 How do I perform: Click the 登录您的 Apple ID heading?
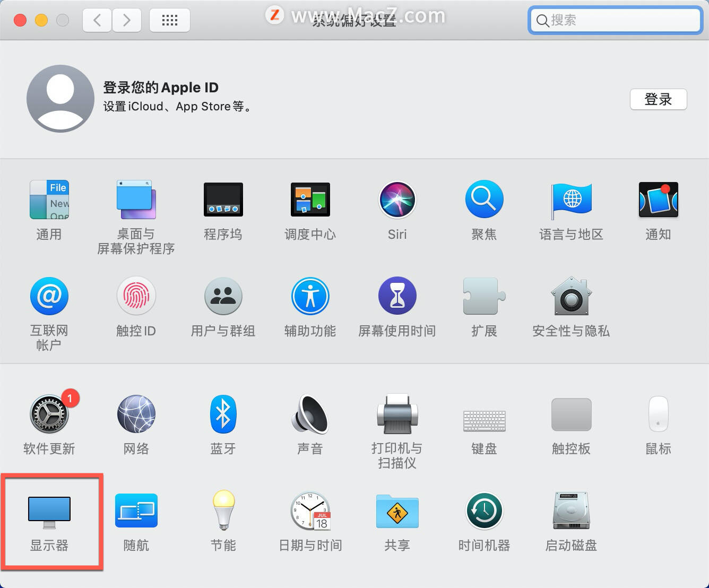tap(161, 87)
